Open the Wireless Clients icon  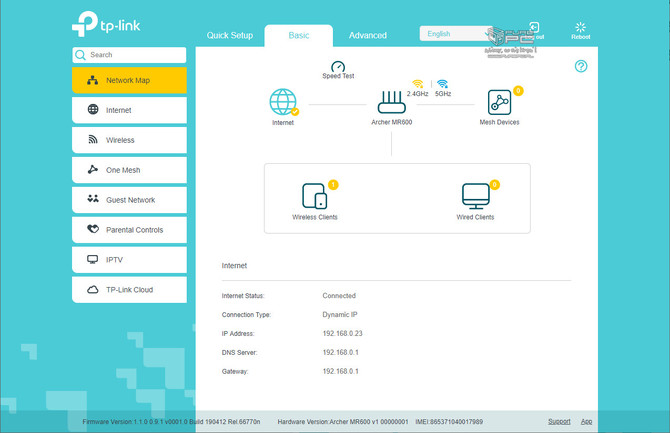click(x=314, y=196)
